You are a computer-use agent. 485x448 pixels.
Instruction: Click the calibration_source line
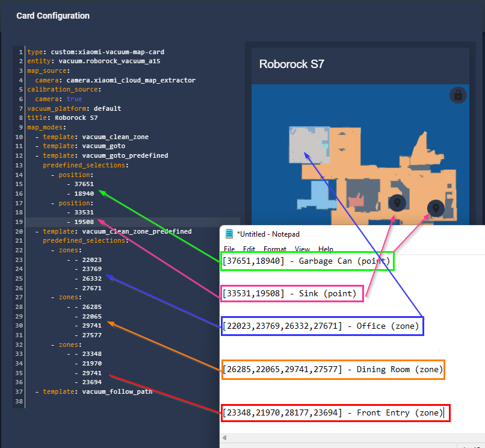point(64,90)
